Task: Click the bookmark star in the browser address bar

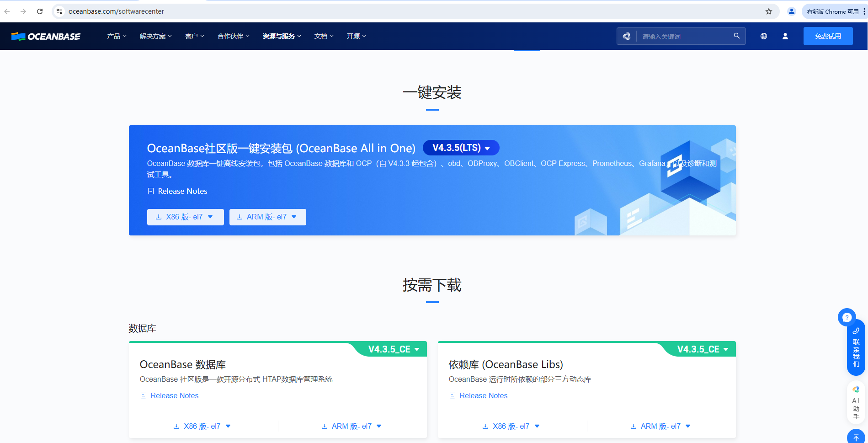Action: pyautogui.click(x=769, y=11)
